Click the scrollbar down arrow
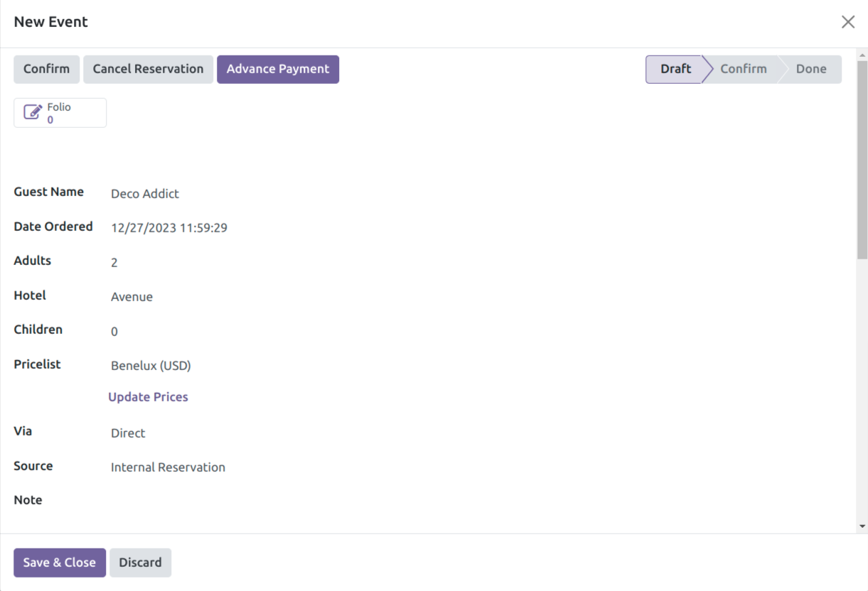The image size is (868, 591). [x=862, y=526]
